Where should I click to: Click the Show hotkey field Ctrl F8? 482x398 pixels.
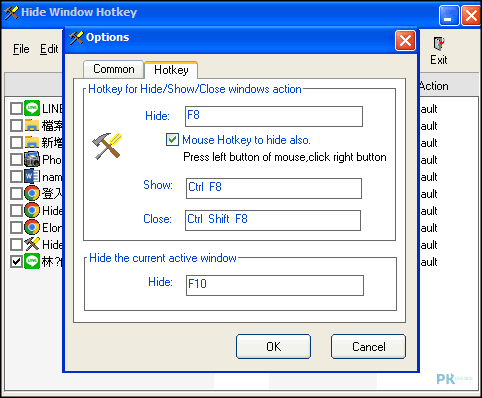click(274, 188)
